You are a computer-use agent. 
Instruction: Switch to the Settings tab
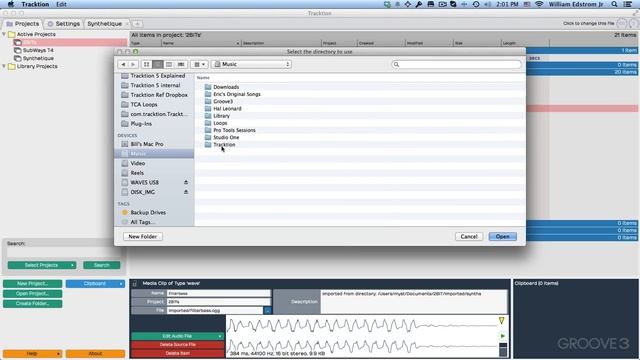click(x=63, y=24)
